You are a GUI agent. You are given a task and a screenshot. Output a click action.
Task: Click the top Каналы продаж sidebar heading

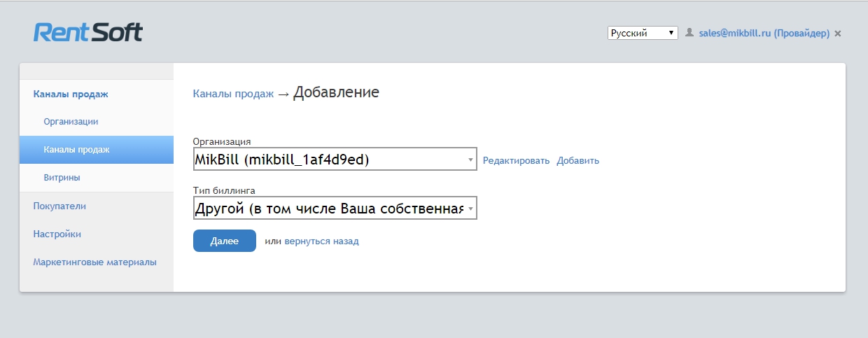pos(71,94)
